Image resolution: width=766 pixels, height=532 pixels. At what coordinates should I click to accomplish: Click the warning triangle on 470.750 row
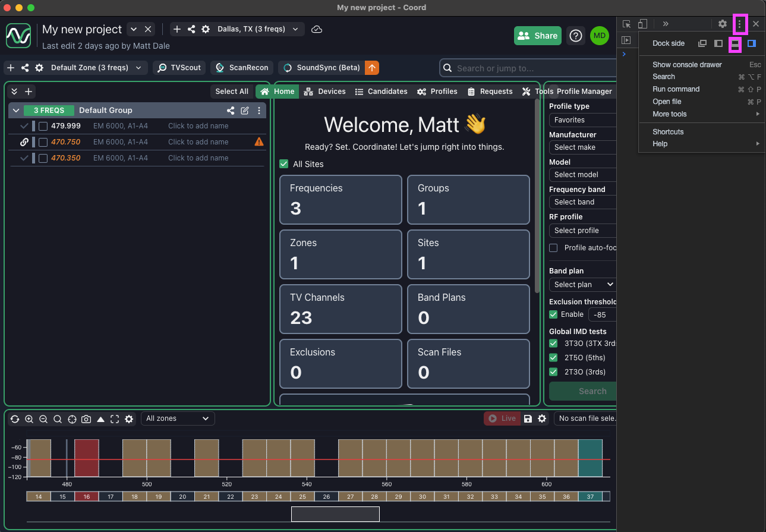pos(259,142)
